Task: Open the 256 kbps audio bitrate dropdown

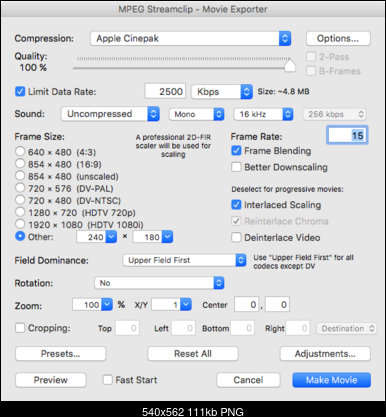Action: click(334, 114)
